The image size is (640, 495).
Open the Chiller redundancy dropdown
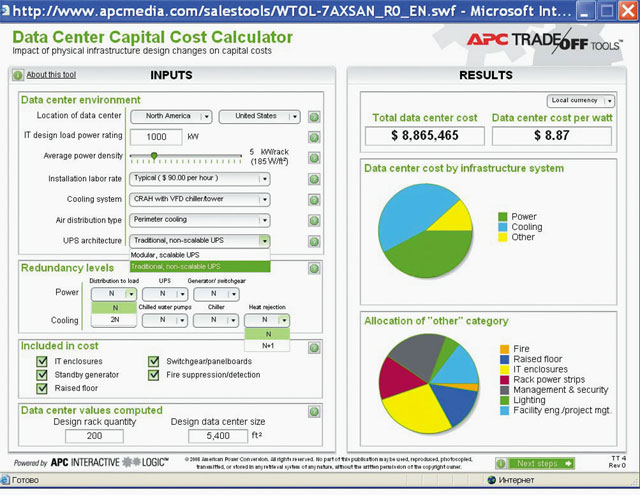216,320
